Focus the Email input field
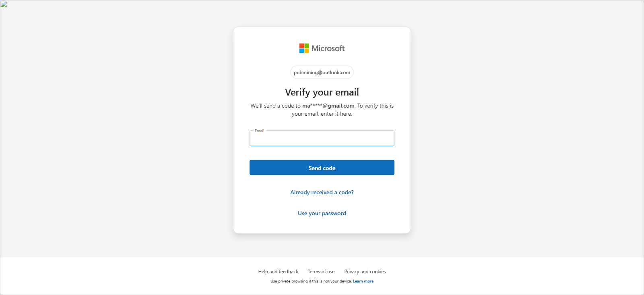This screenshot has height=295, width=644. point(322,139)
